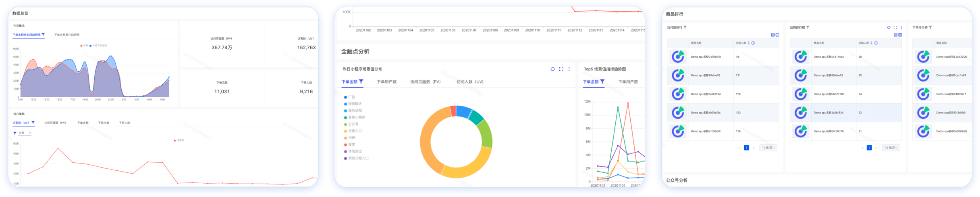980x197 pixels.
Task: Toggle 微信功能入口 legend item in donut chart
Action: click(x=356, y=158)
